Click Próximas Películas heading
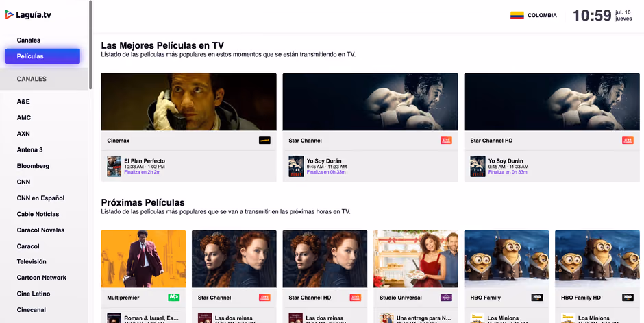 (x=143, y=202)
